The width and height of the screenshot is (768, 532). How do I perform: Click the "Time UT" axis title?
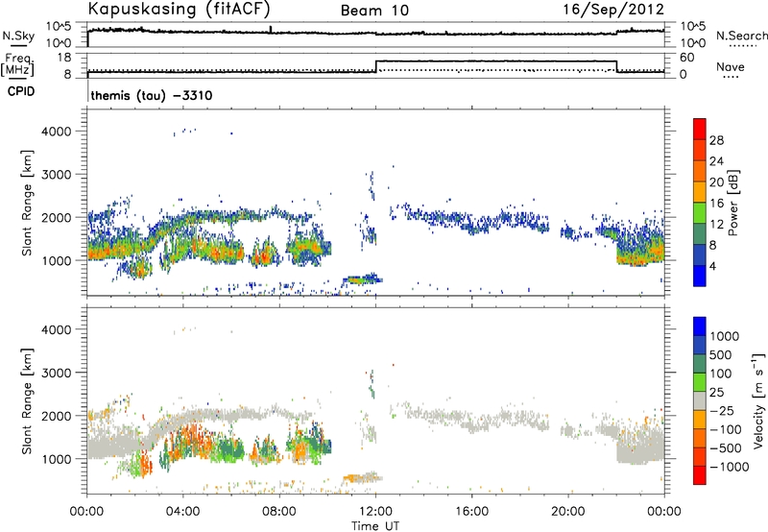pos(375,526)
